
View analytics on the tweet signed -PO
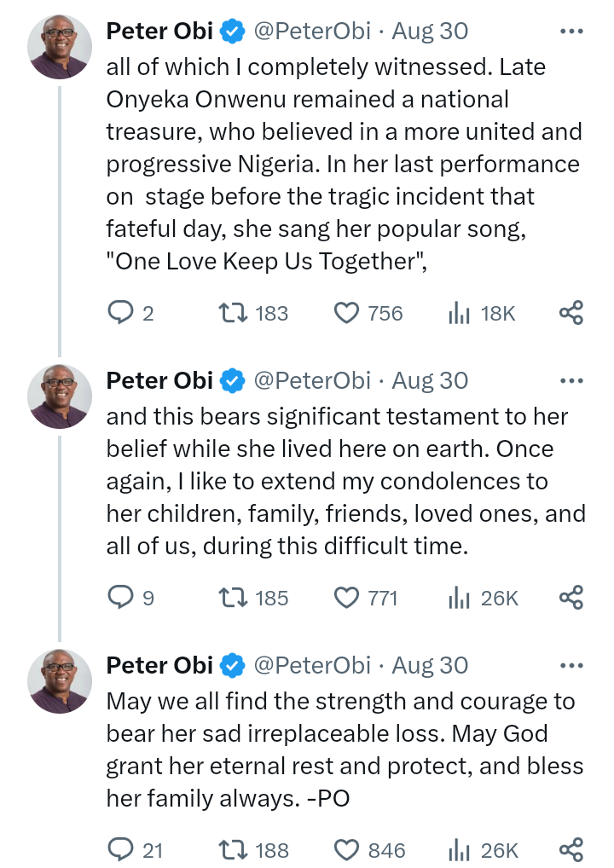460,849
